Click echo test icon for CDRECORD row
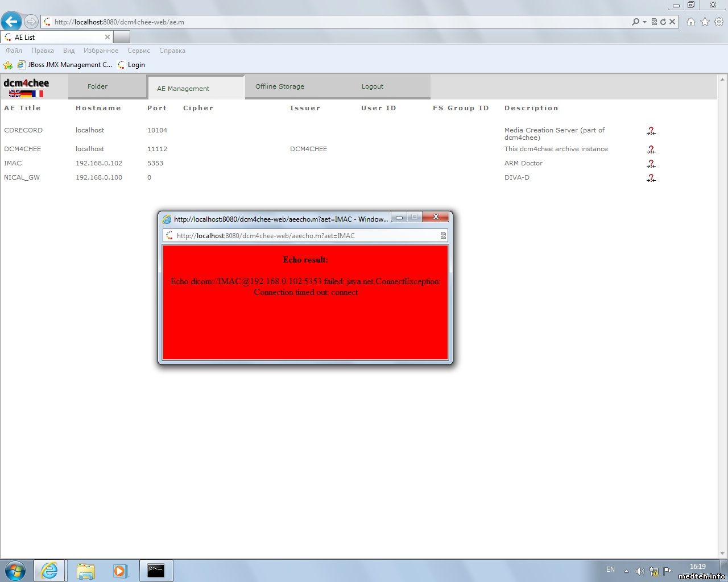Image resolution: width=728 pixels, height=582 pixels. pyautogui.click(x=651, y=131)
